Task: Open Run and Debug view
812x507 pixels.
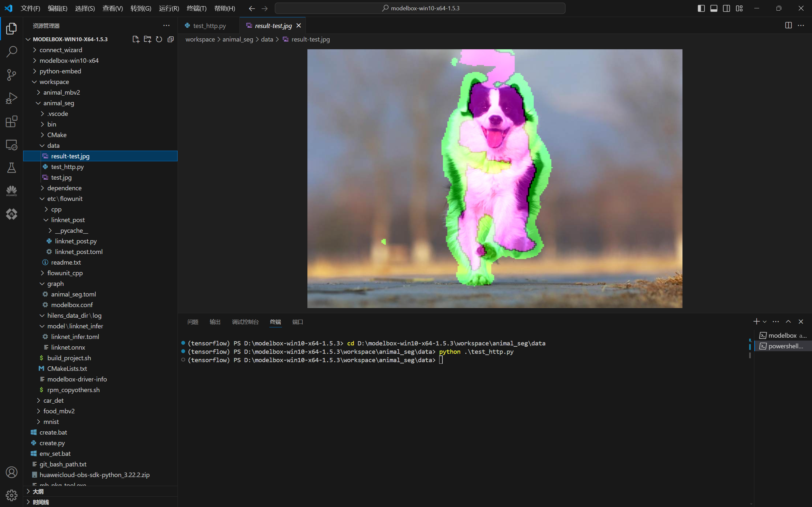Action: pyautogui.click(x=11, y=98)
